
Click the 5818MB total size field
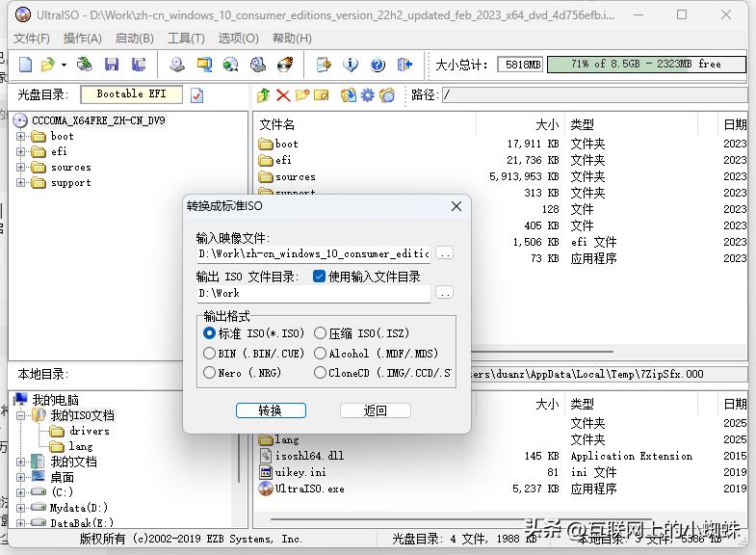click(x=521, y=65)
